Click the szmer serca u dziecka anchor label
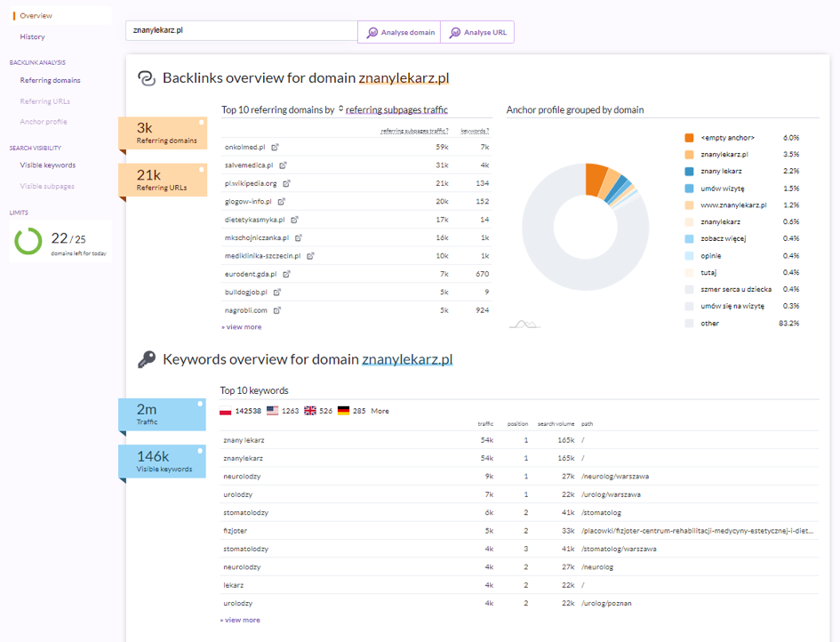 click(736, 289)
